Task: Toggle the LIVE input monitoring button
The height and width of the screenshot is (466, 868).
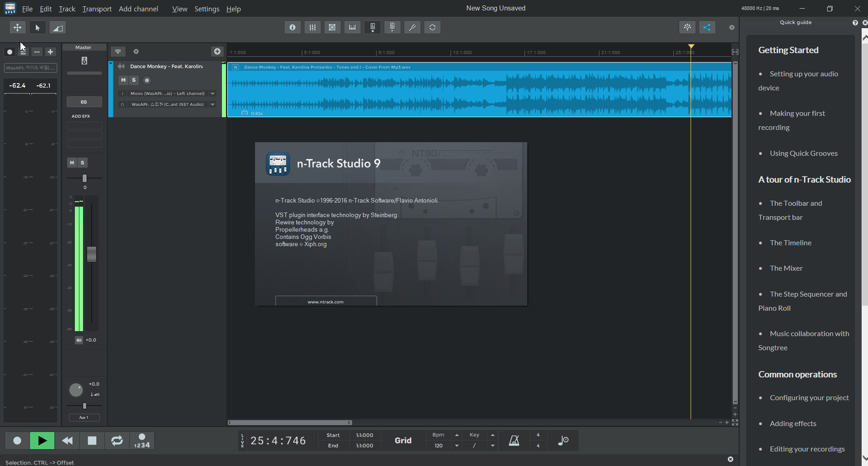Action: point(242,441)
